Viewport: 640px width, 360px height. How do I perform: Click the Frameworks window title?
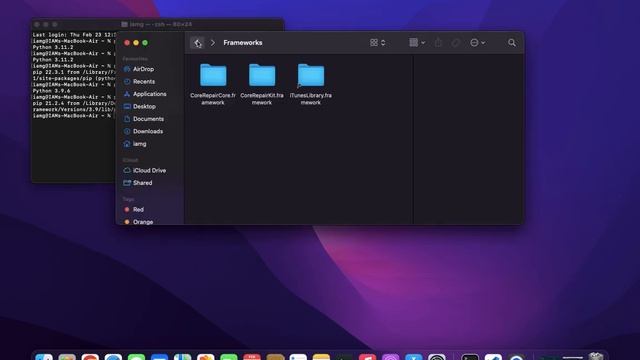[243, 43]
